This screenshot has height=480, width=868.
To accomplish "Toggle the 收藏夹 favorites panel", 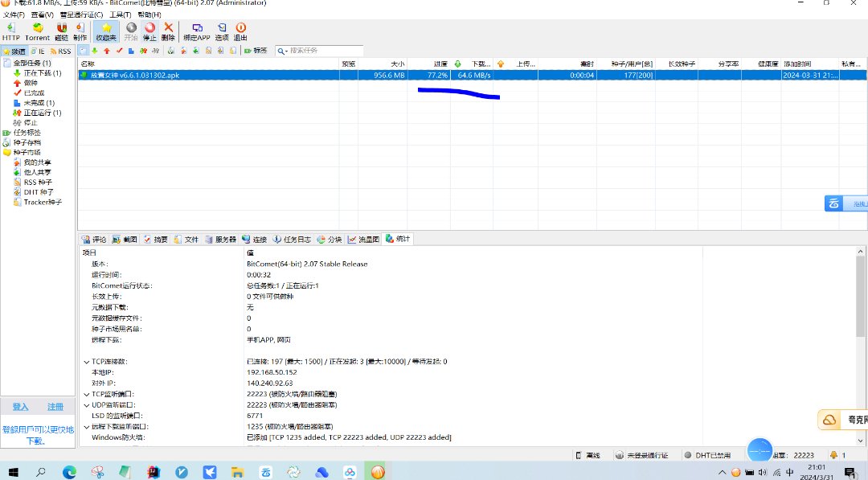I will tap(106, 31).
